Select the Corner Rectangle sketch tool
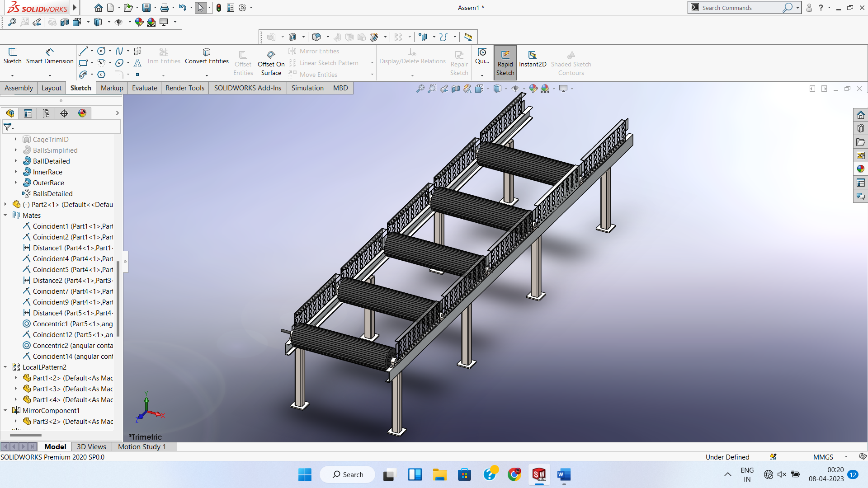This screenshot has width=868, height=488. (x=83, y=63)
